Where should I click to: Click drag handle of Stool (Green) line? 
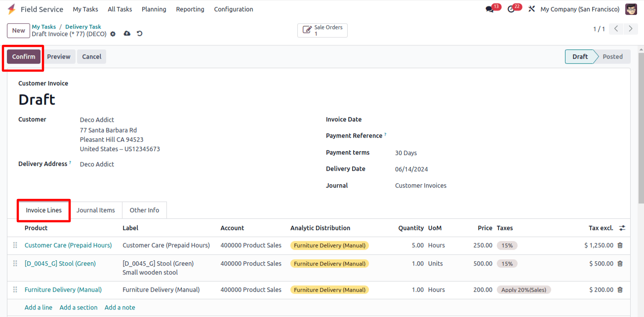(15, 264)
